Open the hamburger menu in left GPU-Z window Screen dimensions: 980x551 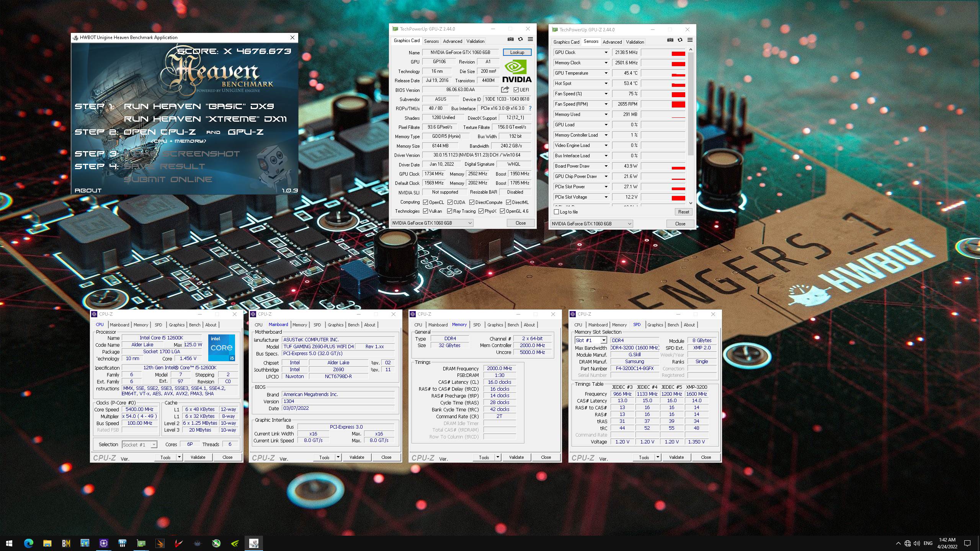(530, 39)
